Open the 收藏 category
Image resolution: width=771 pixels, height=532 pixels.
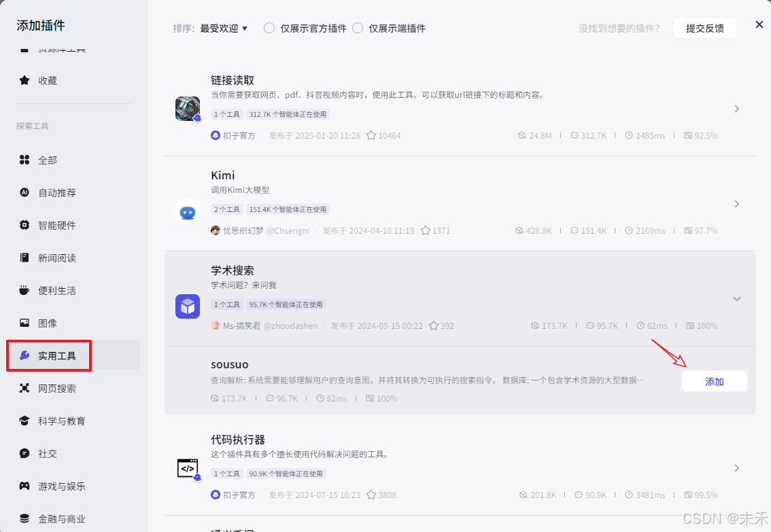pyautogui.click(x=73, y=81)
